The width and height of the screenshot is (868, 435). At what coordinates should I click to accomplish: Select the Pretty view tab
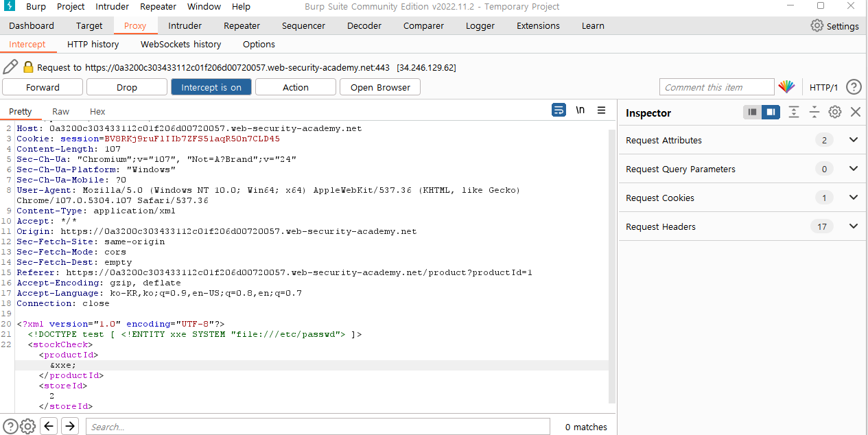(21, 111)
